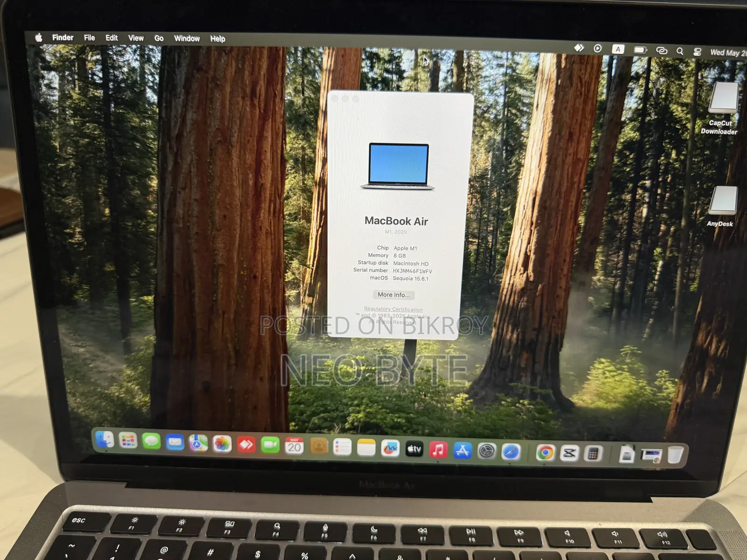Click the chain link menu bar icon

(x=662, y=50)
